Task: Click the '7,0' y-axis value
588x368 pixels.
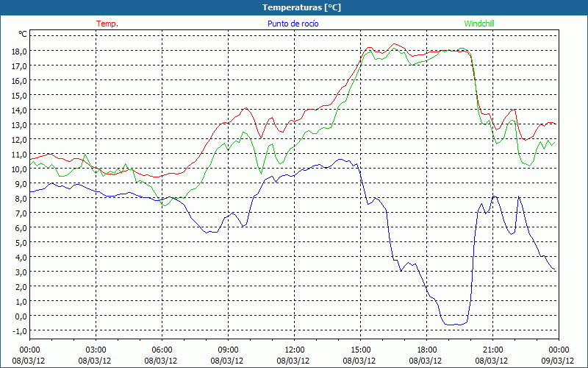Action: pyautogui.click(x=21, y=213)
